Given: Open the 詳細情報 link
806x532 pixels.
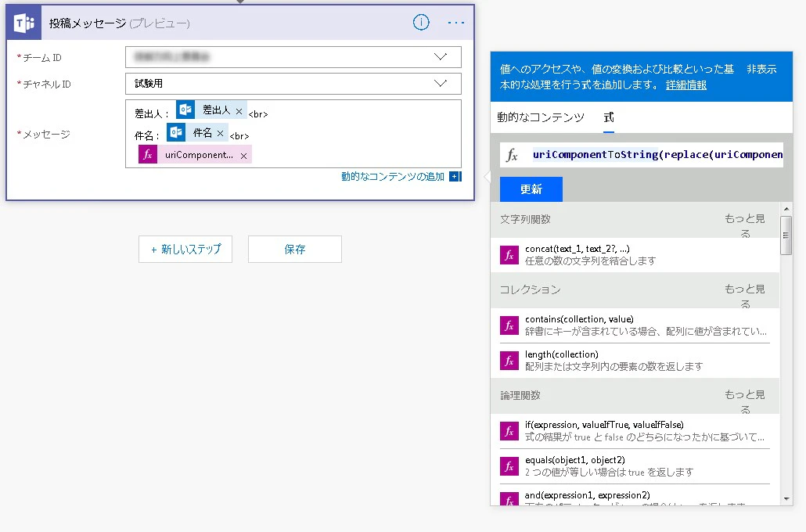Looking at the screenshot, I should click(686, 84).
